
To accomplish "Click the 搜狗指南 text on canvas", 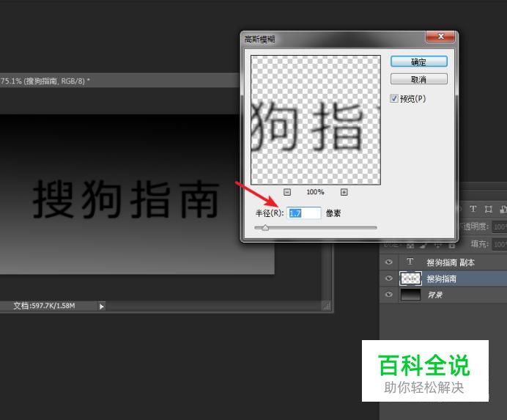I will point(126,199).
